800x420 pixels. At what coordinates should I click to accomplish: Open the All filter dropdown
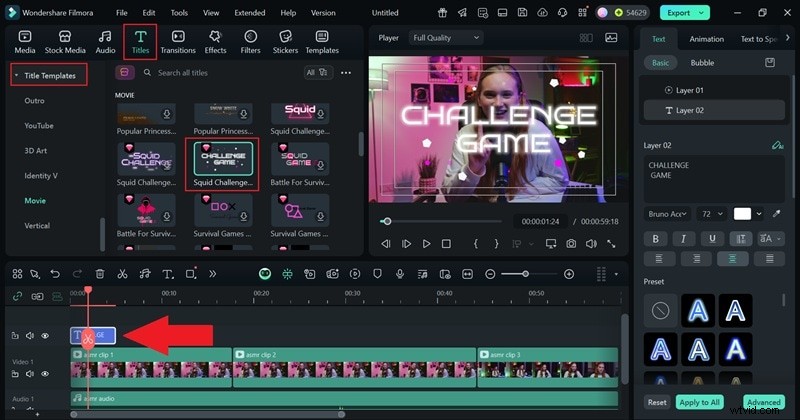pos(317,72)
